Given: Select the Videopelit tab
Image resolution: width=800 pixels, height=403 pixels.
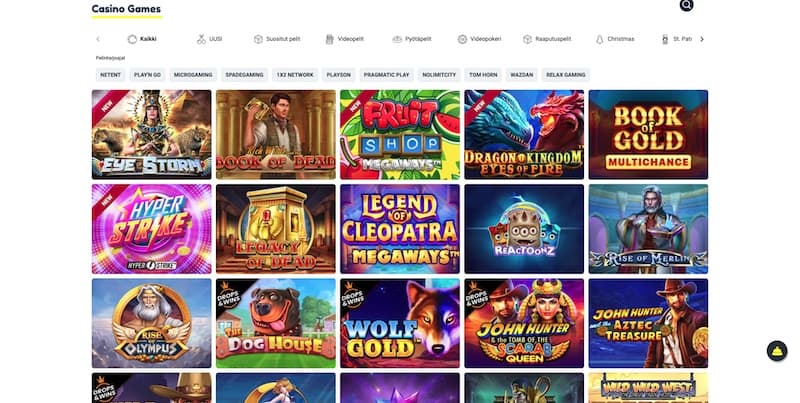Looking at the screenshot, I should tap(344, 39).
